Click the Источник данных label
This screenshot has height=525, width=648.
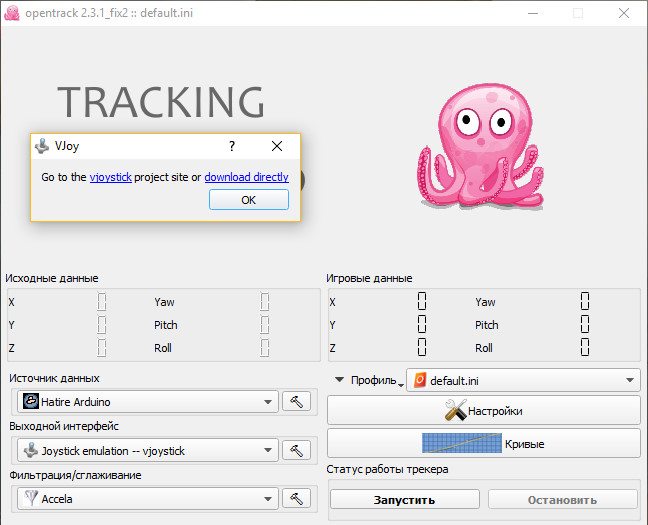pos(54,378)
